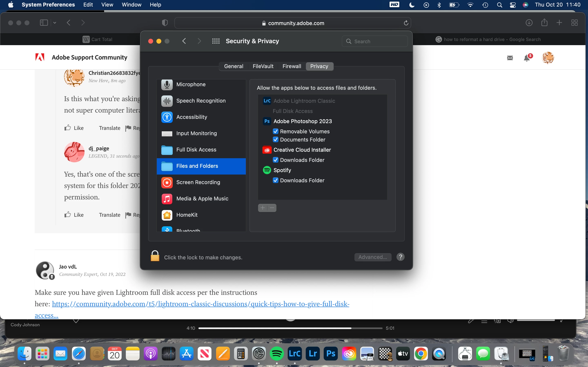The height and width of the screenshot is (367, 588).
Task: Uncheck Photoshop Removable Volumes checkbox
Action: tap(275, 131)
